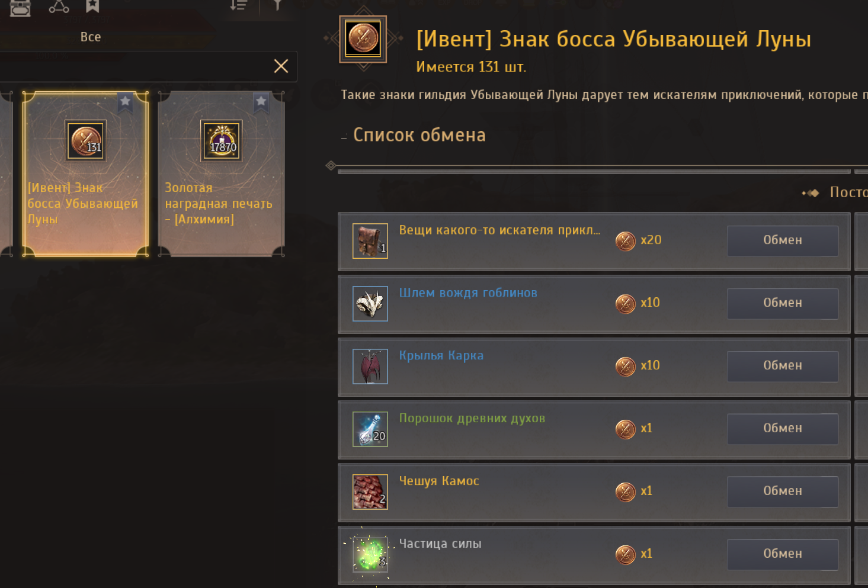868x588 pixels.
Task: Clear the search field with X
Action: [281, 66]
